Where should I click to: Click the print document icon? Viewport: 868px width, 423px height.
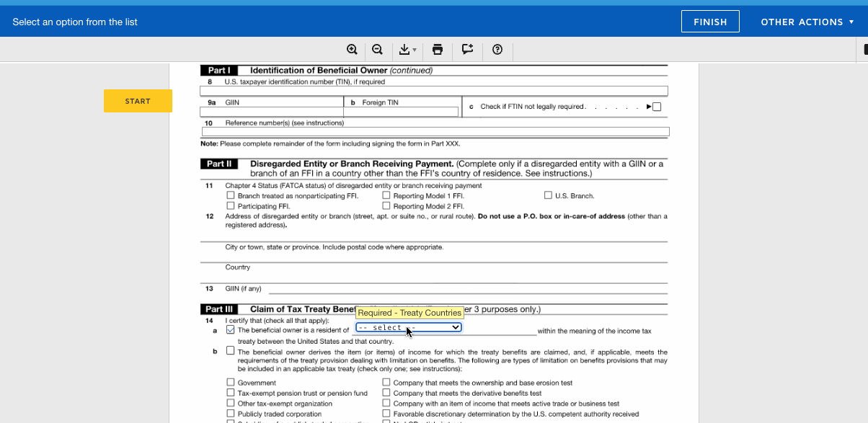[x=438, y=50]
